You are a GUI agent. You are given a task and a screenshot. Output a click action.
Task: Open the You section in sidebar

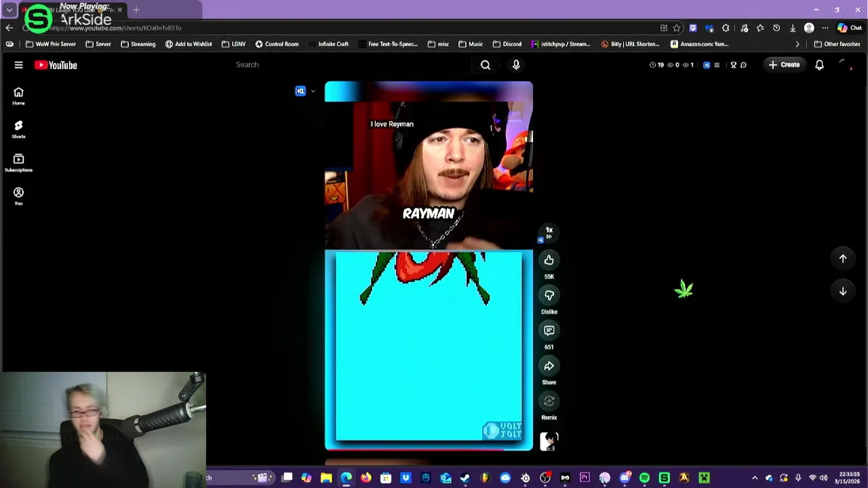coord(18,196)
